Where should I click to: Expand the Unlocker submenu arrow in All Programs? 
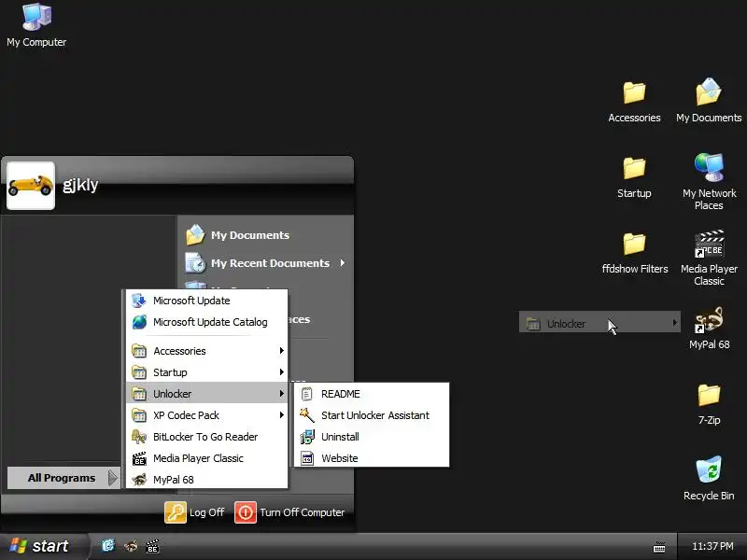282,394
